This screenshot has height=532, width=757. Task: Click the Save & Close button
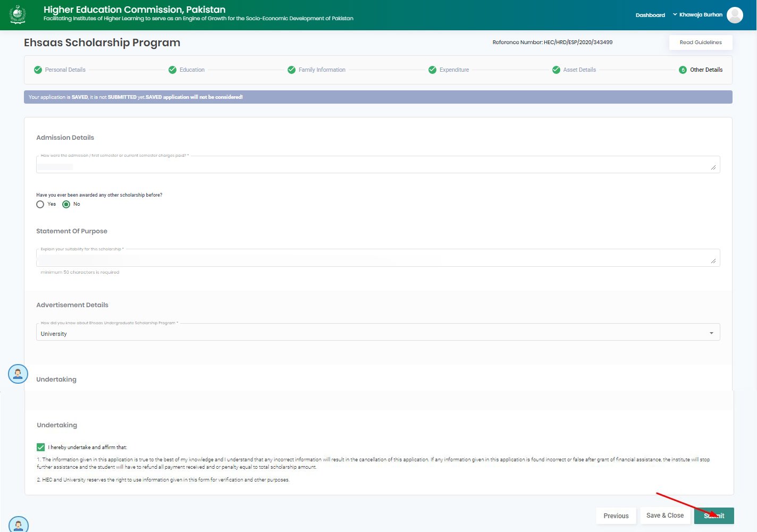point(665,516)
